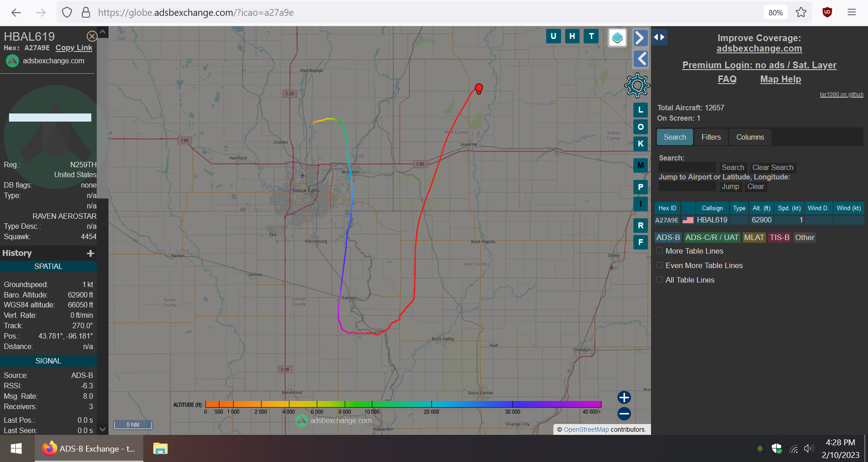Viewport: 868px width, 462px height.
Task: Switch to the Columns tab
Action: click(750, 137)
